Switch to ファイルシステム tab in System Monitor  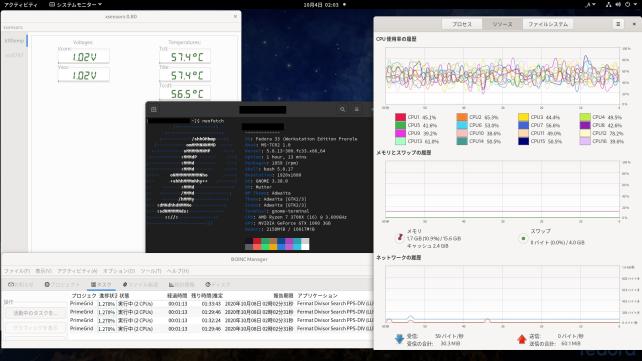[548, 24]
